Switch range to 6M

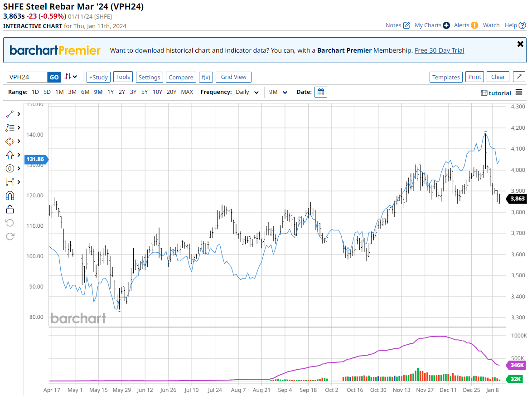coord(85,92)
